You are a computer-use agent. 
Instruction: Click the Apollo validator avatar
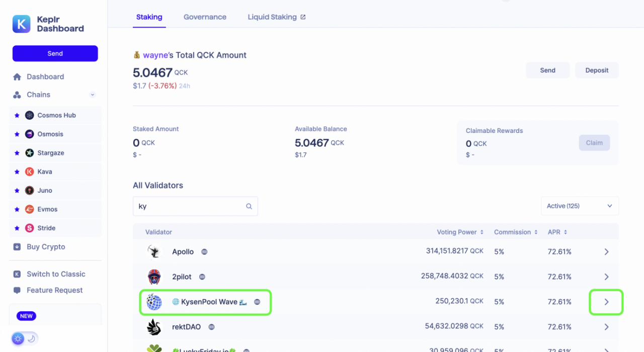click(154, 252)
